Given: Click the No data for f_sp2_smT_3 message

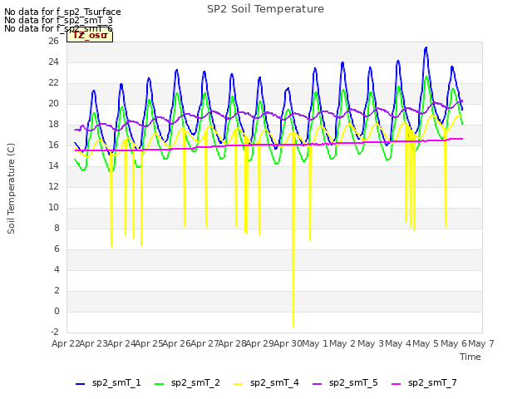Looking at the screenshot, I should 58,20.
